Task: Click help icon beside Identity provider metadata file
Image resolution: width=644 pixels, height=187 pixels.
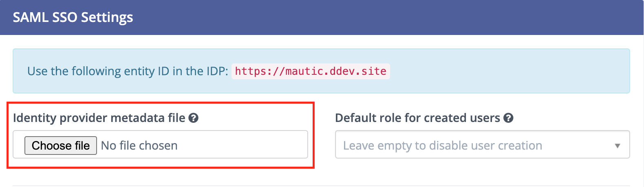Action: 194,118
